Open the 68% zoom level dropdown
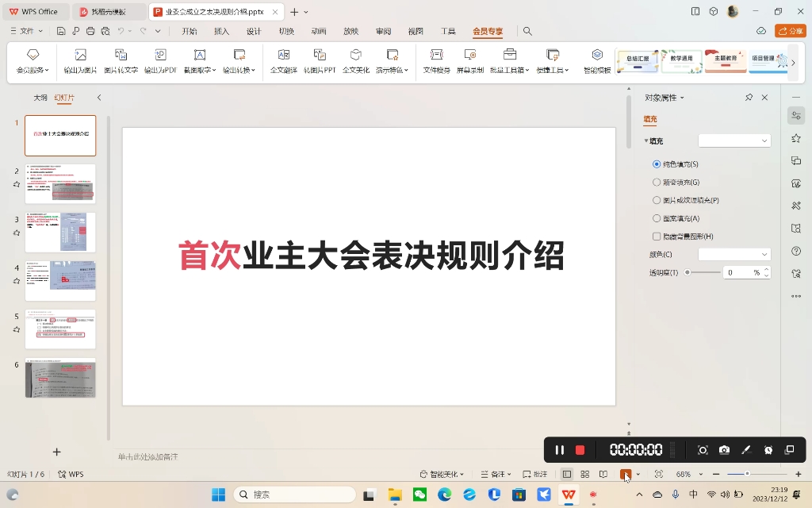 (689, 474)
